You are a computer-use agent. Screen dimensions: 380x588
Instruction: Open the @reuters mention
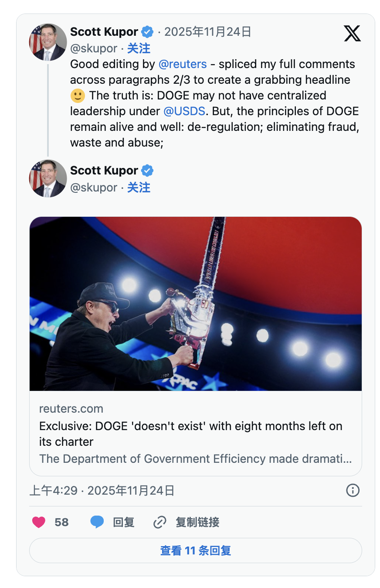coord(183,64)
